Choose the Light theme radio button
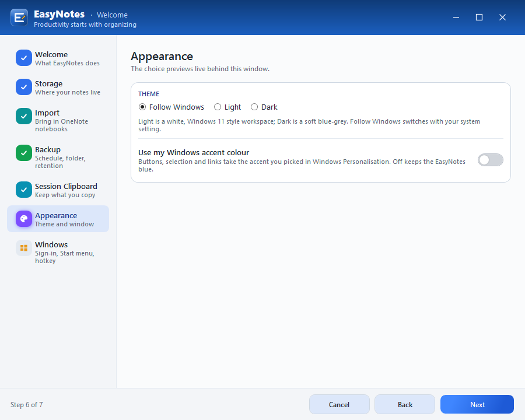525x420 pixels. 218,107
